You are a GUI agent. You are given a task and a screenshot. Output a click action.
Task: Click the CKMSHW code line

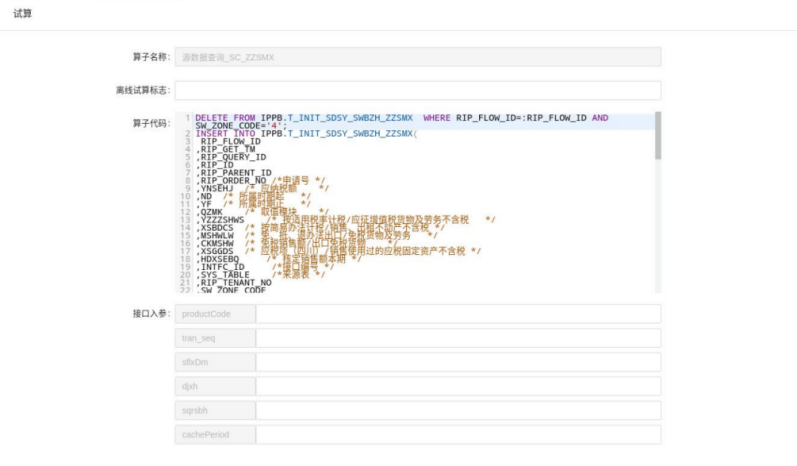(296, 243)
